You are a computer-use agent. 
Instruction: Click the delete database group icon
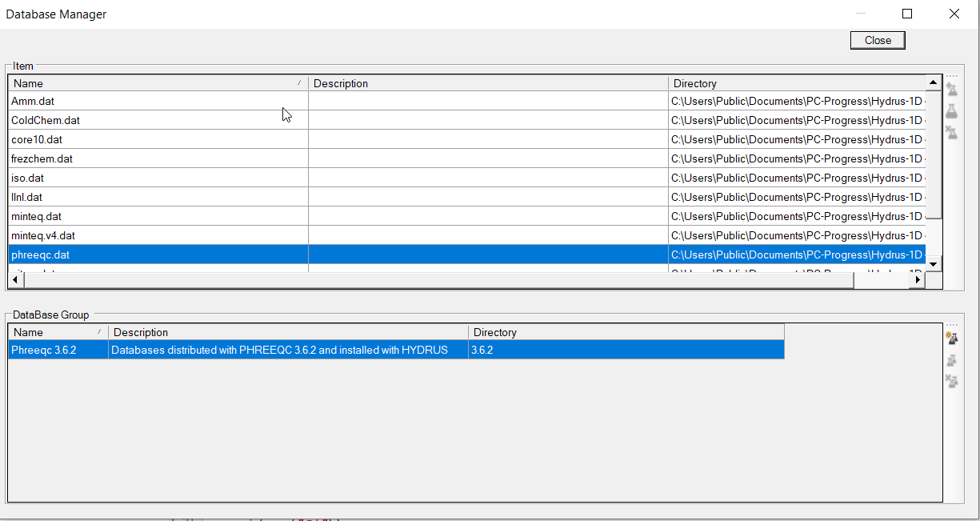coord(951,381)
